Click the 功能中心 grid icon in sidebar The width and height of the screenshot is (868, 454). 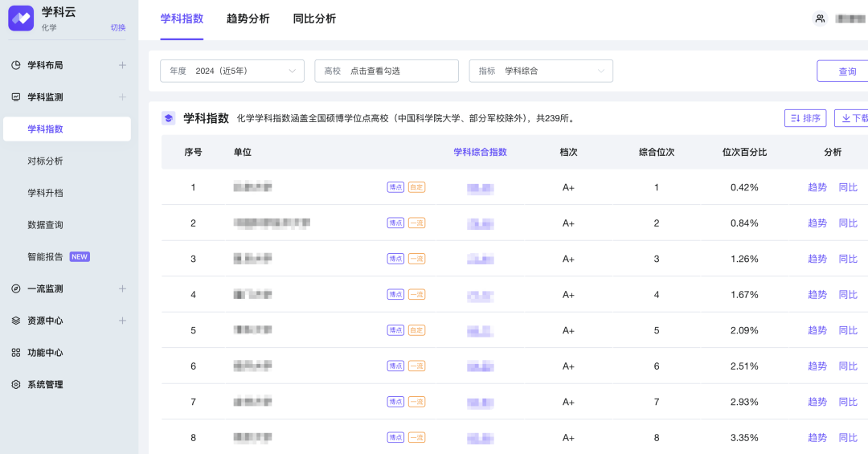(x=16, y=353)
